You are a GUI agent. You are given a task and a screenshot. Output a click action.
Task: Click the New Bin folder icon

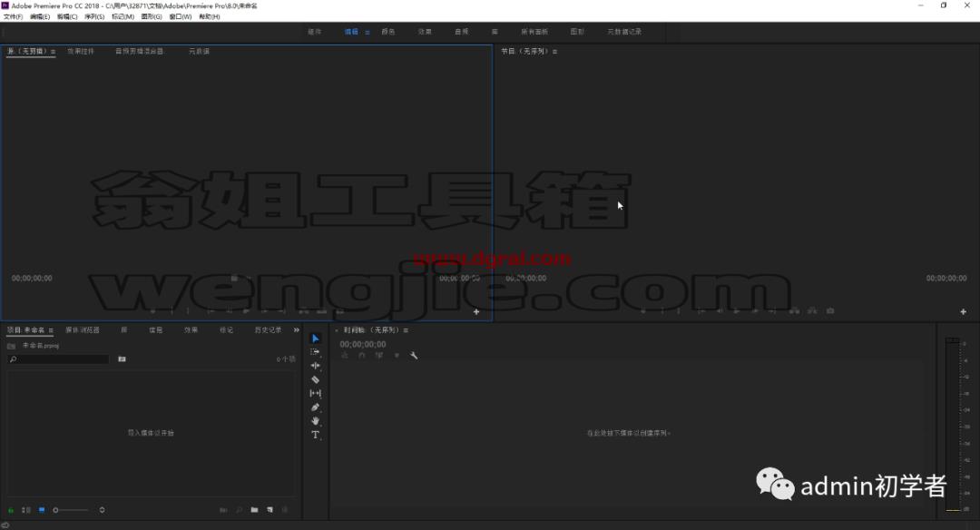coord(254,510)
